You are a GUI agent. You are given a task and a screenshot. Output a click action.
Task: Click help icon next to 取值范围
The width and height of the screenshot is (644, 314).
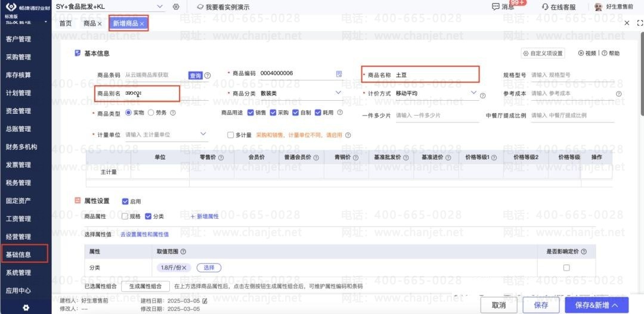(x=183, y=251)
